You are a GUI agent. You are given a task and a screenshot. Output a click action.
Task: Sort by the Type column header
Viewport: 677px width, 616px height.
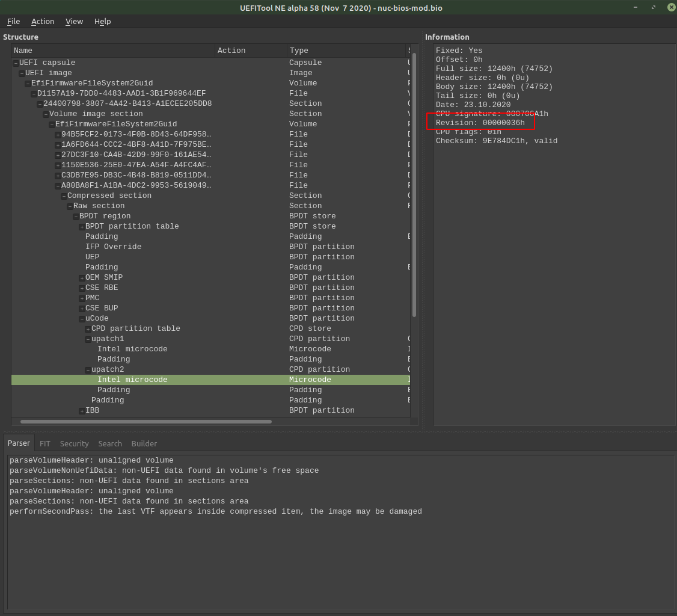346,51
